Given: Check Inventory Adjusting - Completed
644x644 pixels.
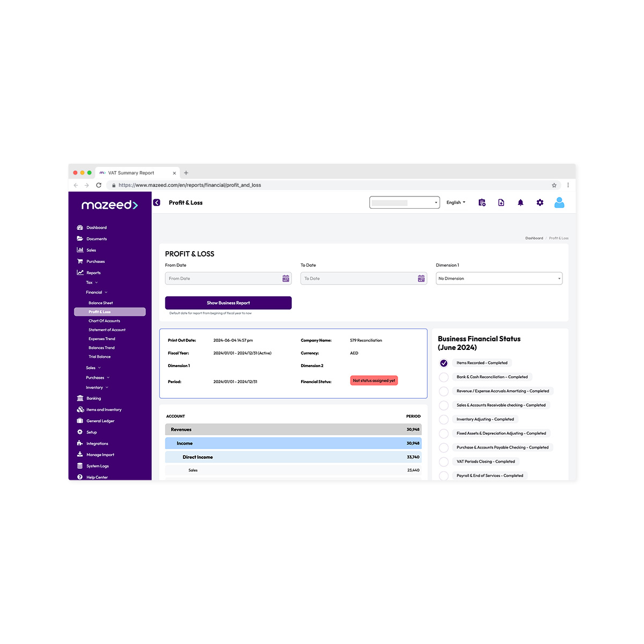Looking at the screenshot, I should 444,420.
